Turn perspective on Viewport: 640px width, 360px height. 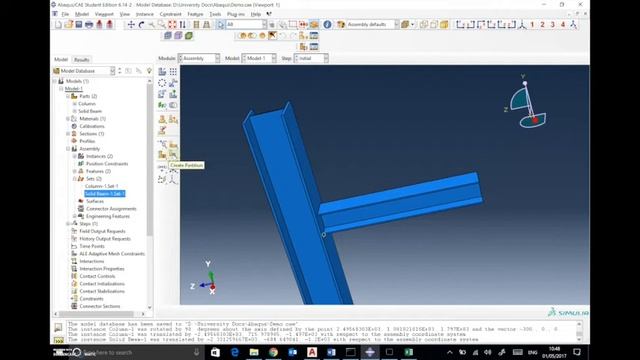(x=207, y=25)
